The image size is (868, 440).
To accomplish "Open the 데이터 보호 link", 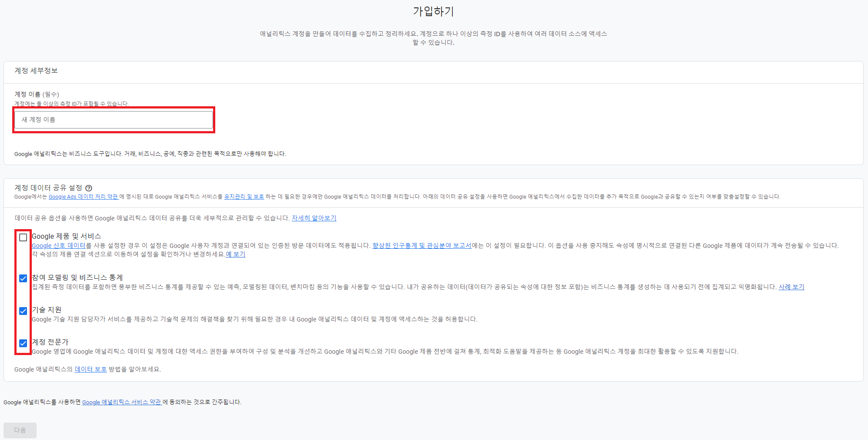I will click(92, 369).
